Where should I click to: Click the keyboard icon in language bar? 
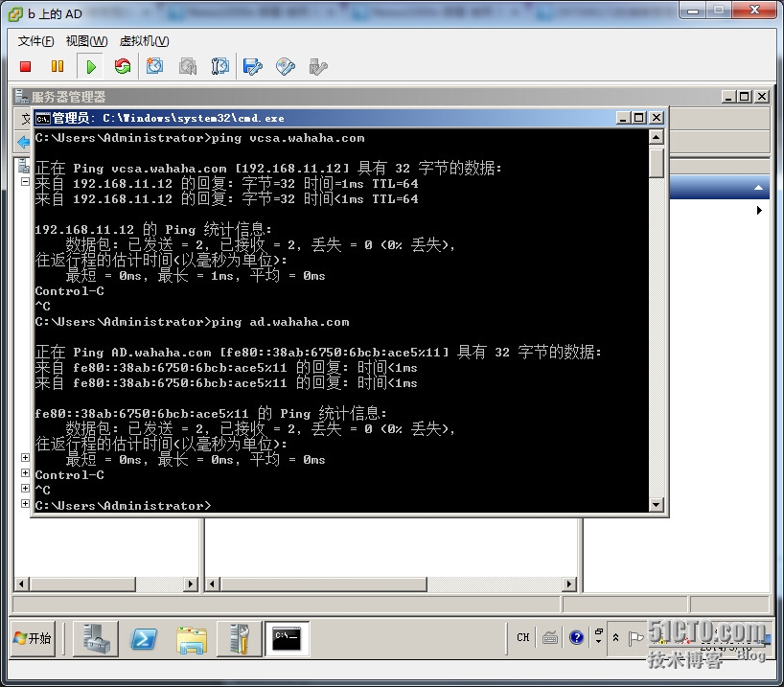coord(550,637)
